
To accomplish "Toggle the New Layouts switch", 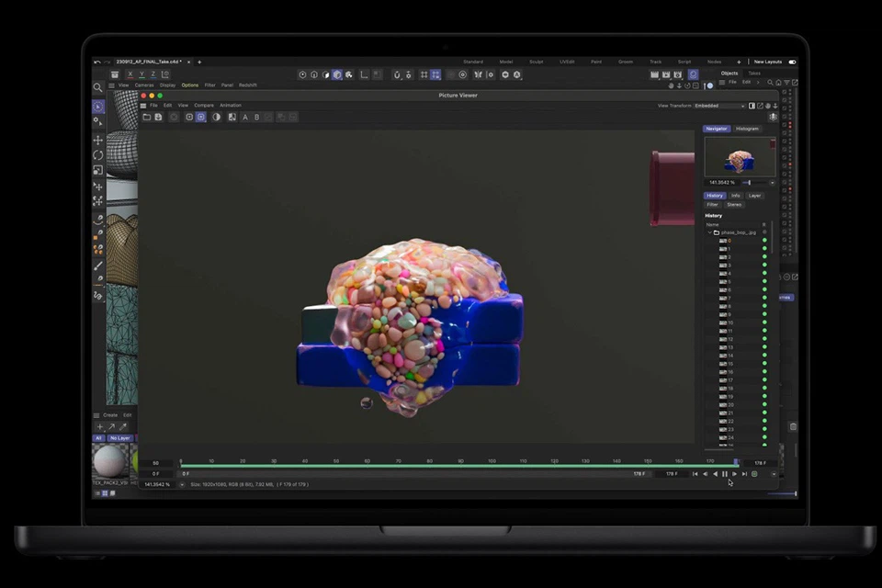I will coord(792,62).
